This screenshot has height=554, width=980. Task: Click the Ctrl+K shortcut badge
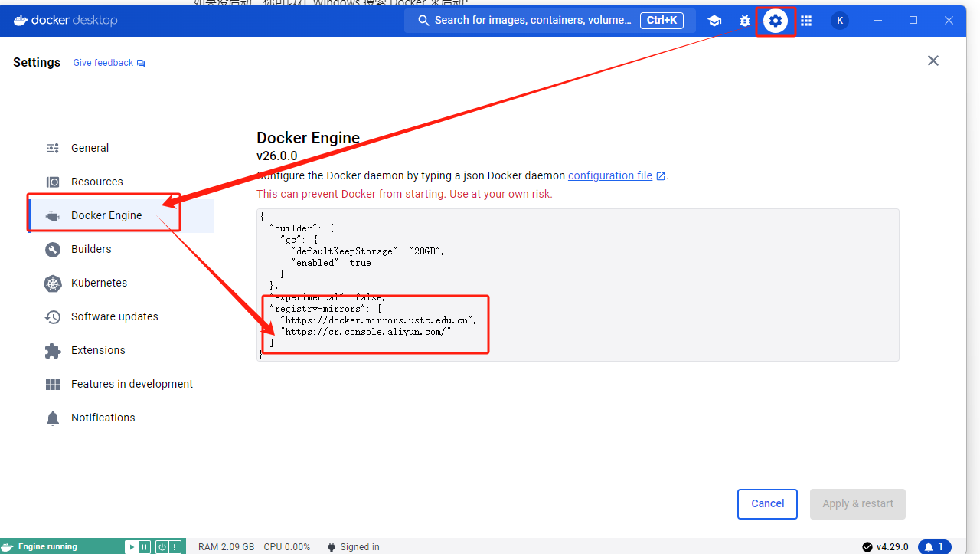[x=662, y=21]
